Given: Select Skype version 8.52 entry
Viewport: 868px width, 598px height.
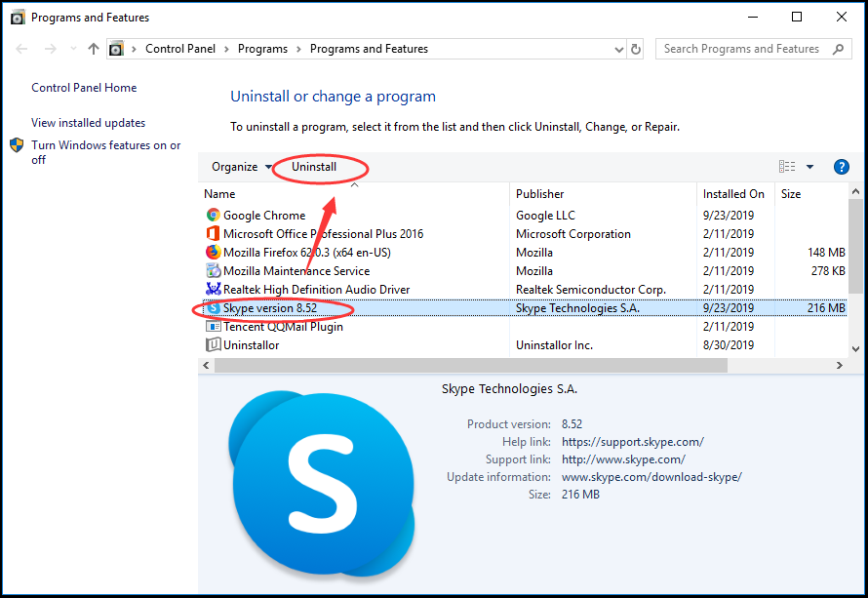Looking at the screenshot, I should 525,308.
